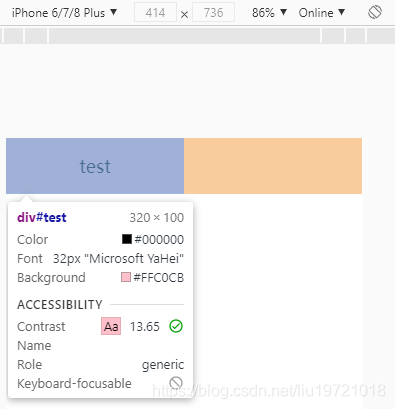Click the 13.65 contrast ratio value
The height and width of the screenshot is (409, 395).
click(x=145, y=327)
